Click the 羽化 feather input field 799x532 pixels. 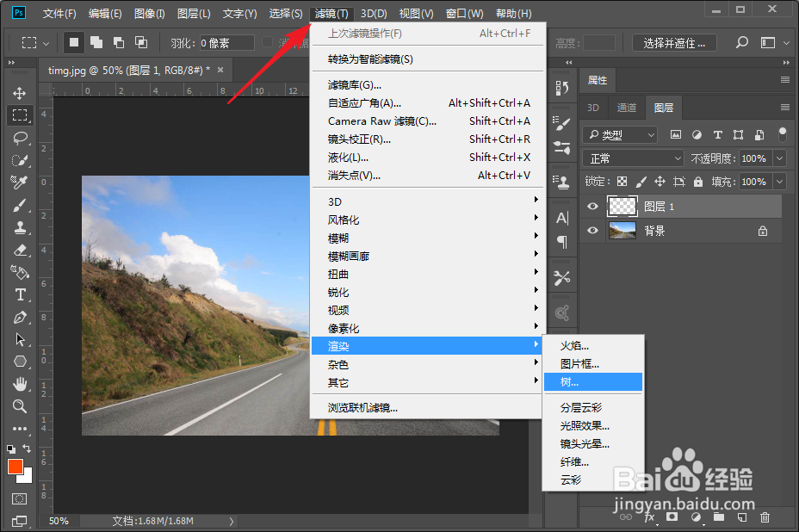[x=226, y=43]
